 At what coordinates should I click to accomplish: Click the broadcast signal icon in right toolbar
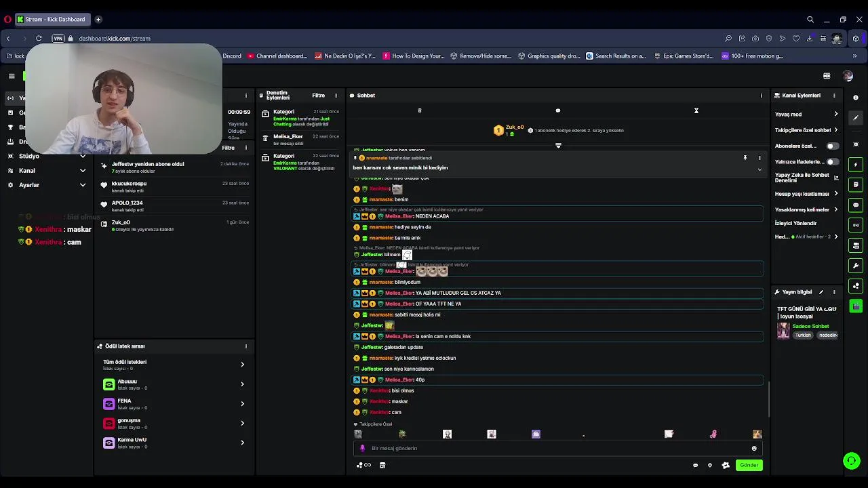point(856,225)
